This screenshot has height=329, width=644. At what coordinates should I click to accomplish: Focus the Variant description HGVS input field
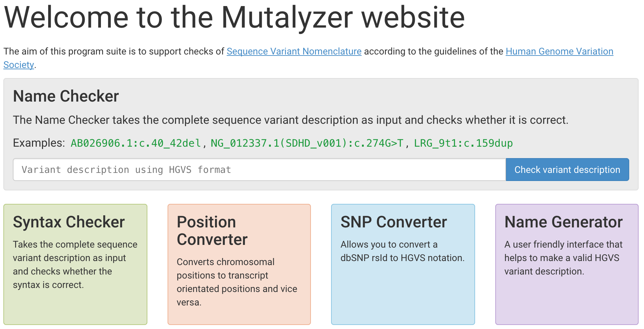[x=259, y=170]
